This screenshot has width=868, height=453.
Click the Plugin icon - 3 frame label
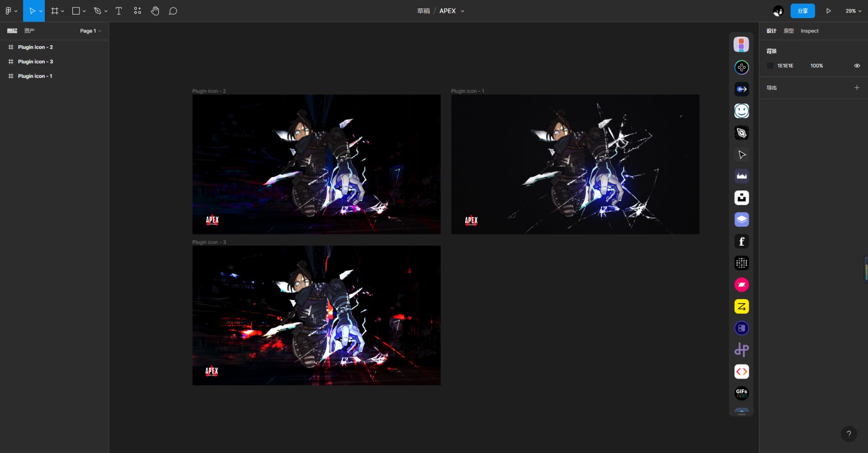[x=209, y=242]
